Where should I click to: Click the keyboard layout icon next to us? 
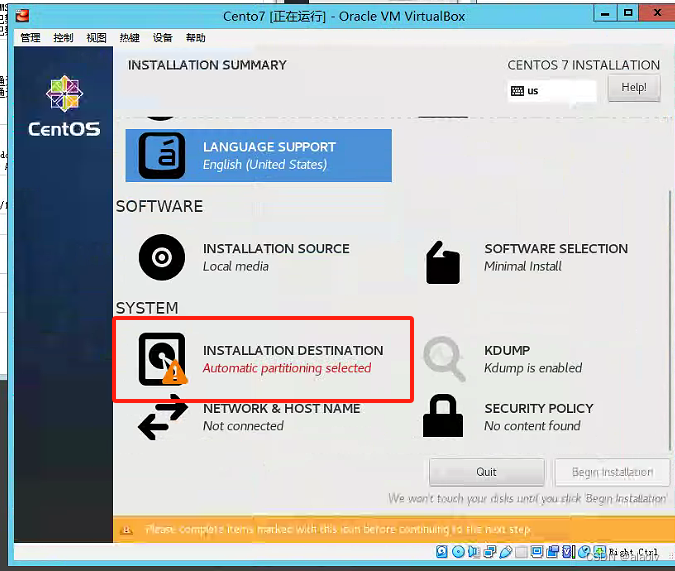tap(517, 91)
